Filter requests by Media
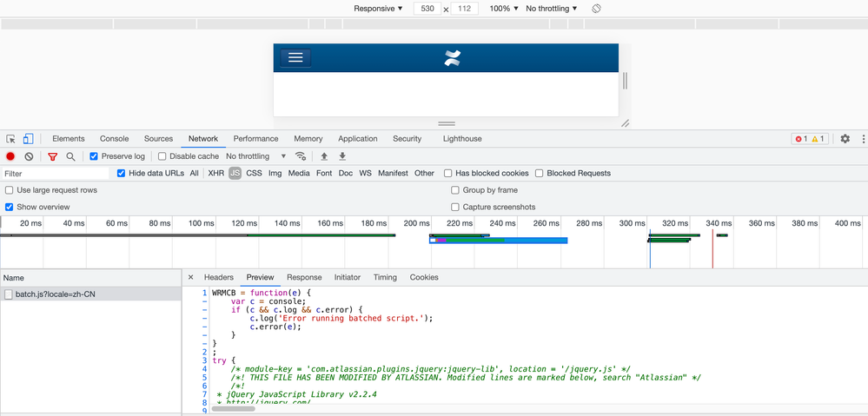Image resolution: width=868 pixels, height=416 pixels. pyautogui.click(x=299, y=173)
